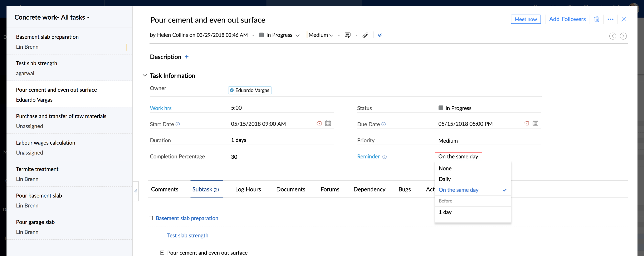The width and height of the screenshot is (644, 256).
Task: Select Daily in the reminder list
Action: 473,179
